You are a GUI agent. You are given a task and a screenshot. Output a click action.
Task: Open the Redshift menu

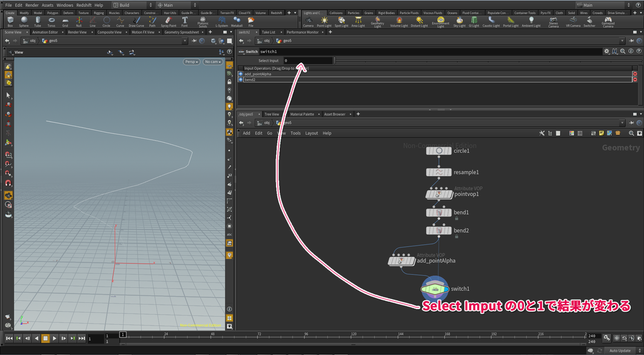84,5
